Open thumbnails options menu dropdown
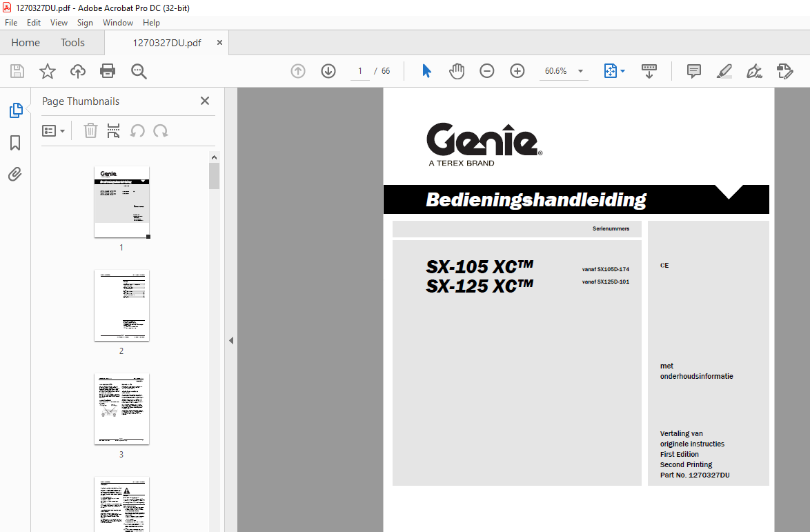 point(53,130)
